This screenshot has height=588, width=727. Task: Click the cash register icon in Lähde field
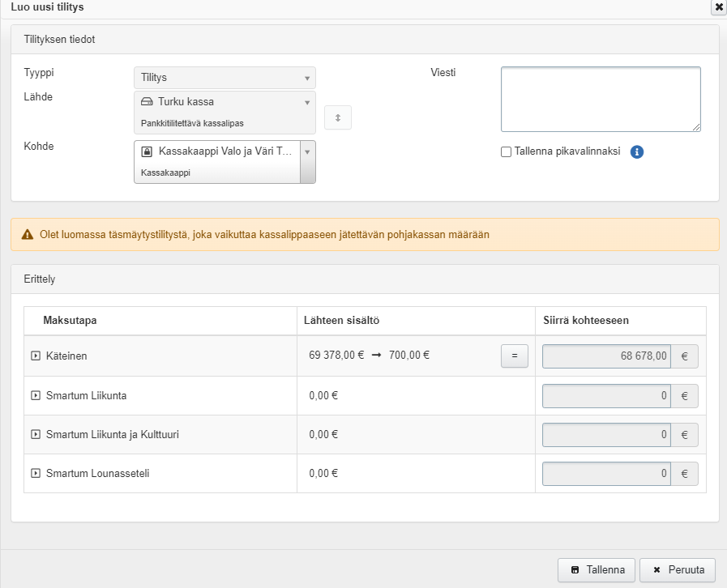coord(147,102)
